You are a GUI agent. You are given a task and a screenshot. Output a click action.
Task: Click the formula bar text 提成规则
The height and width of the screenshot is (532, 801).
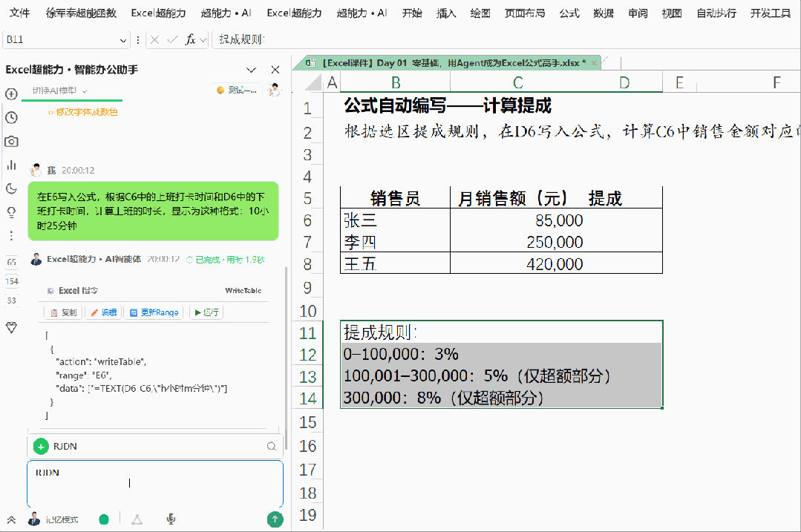(241, 39)
